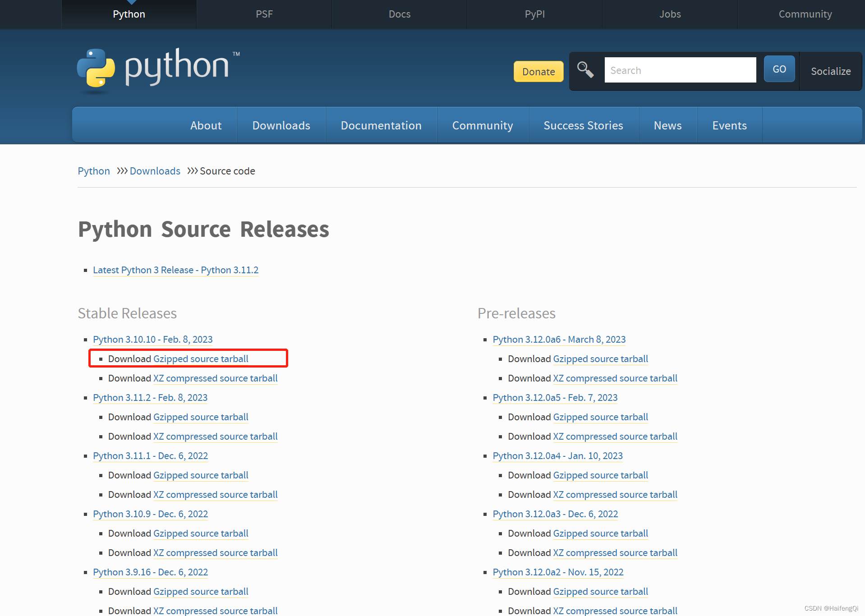Viewport: 865px width, 616px height.
Task: Click the Python breadcrumb link
Action: click(94, 171)
